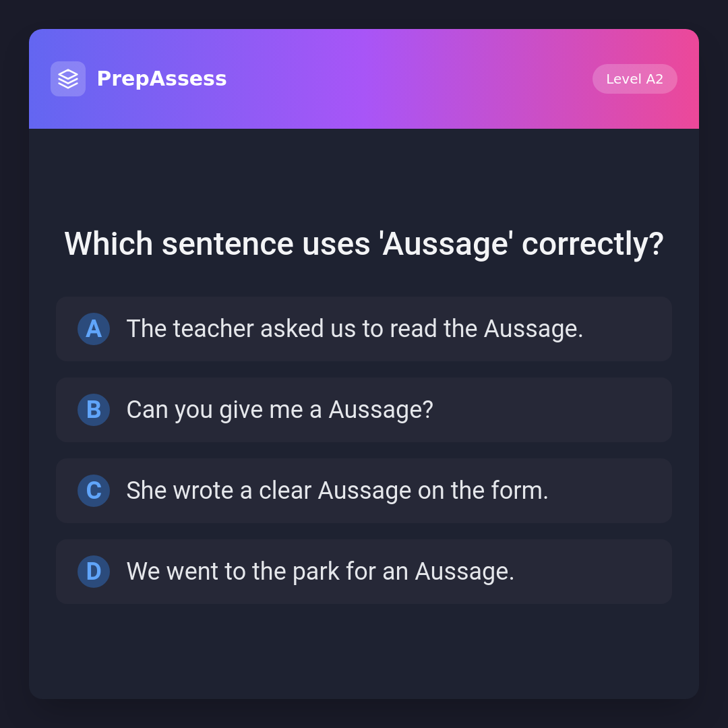Click "Aussage?" at the end of option B
This screenshot has width=728, height=728.
(x=381, y=410)
